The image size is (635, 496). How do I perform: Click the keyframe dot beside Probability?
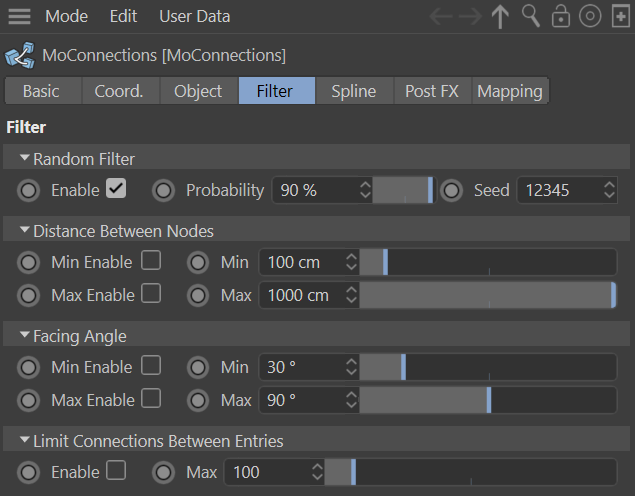(164, 190)
